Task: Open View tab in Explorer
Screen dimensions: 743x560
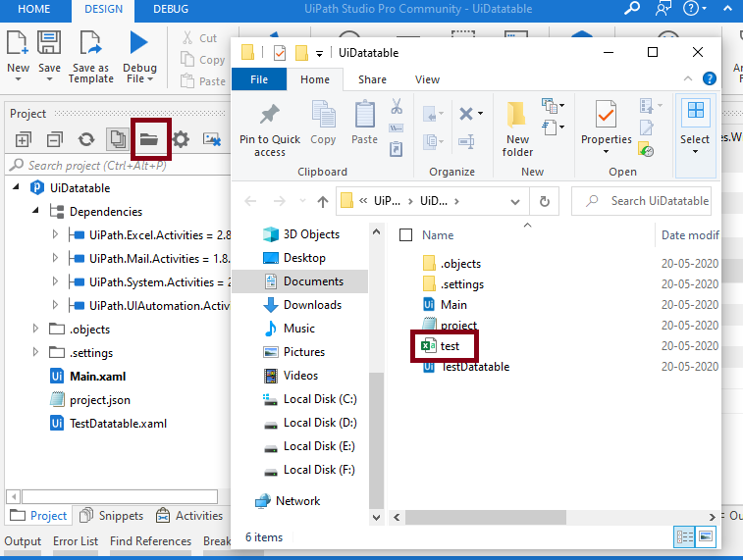Action: (427, 79)
